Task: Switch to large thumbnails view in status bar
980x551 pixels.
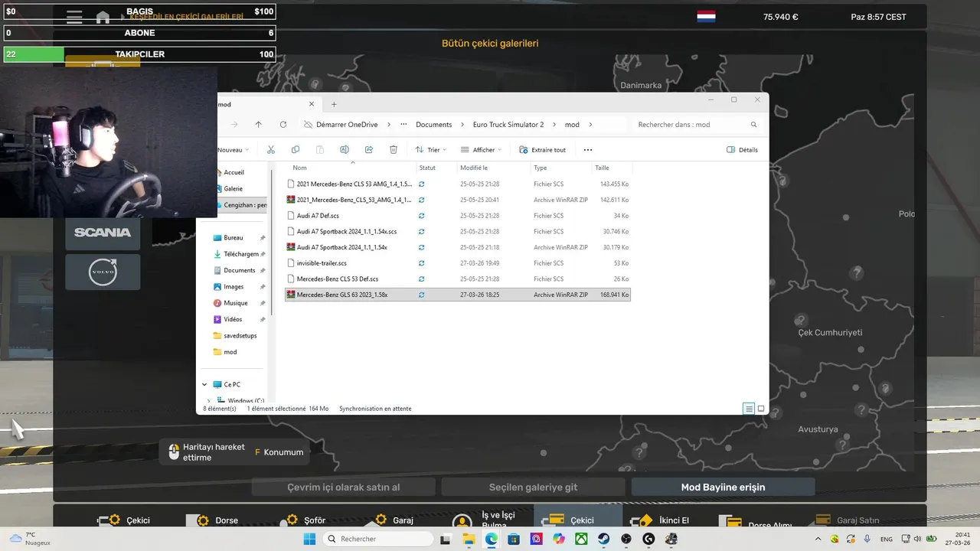Action: click(x=761, y=409)
